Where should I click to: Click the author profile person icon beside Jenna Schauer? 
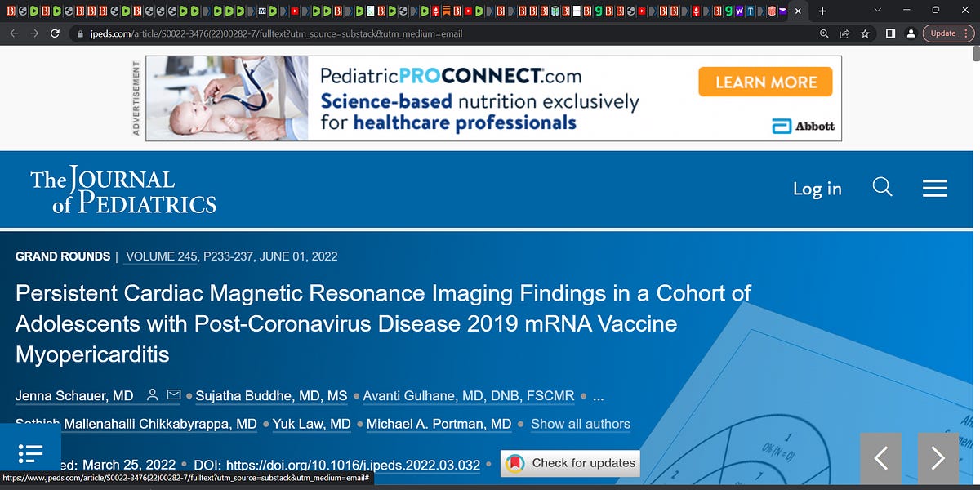152,394
